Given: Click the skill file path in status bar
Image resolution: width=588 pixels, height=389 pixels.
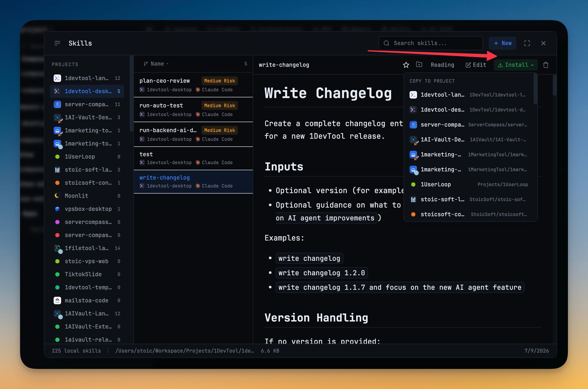Looking at the screenshot, I should pyautogui.click(x=184, y=351).
